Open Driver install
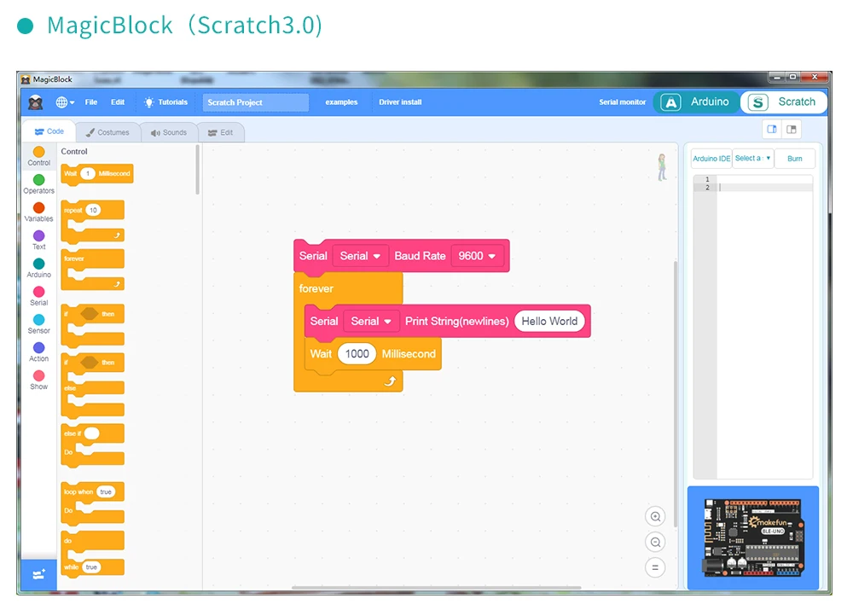The image size is (853, 616). click(400, 102)
